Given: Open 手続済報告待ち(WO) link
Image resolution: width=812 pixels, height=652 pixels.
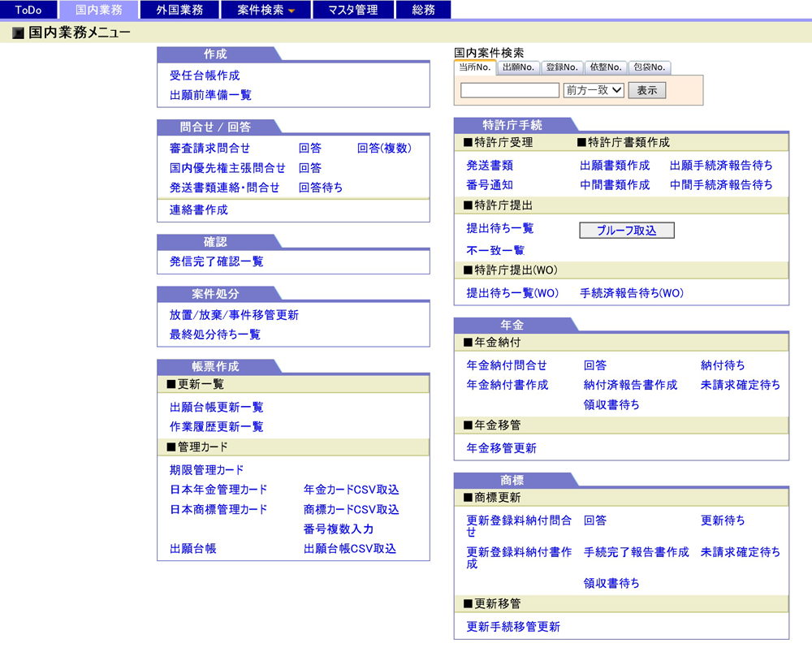Looking at the screenshot, I should (x=632, y=293).
